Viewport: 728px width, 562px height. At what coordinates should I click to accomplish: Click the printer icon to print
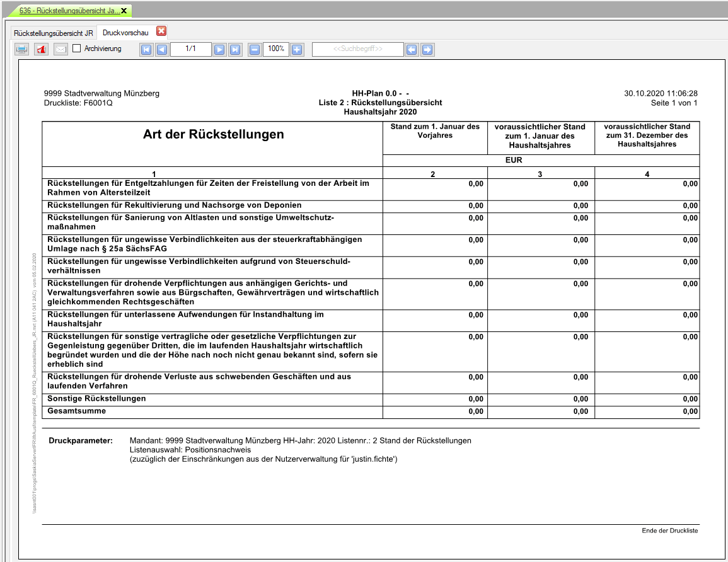pyautogui.click(x=21, y=49)
